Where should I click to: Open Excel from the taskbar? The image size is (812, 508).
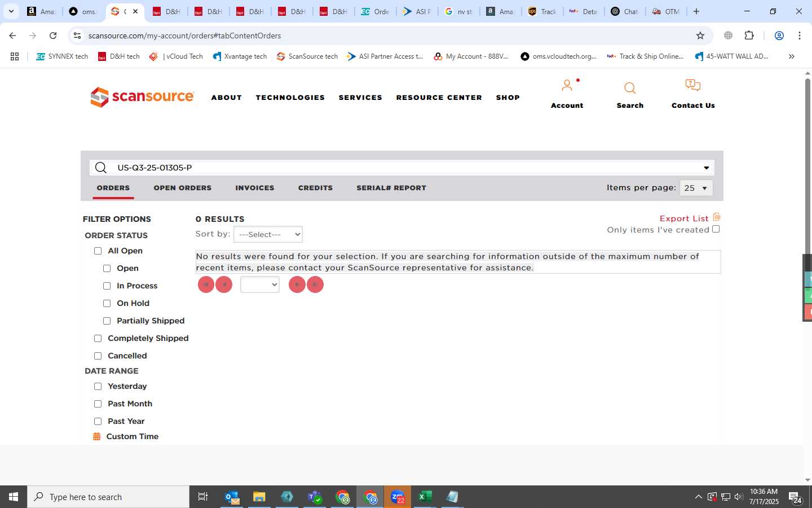coord(425,497)
